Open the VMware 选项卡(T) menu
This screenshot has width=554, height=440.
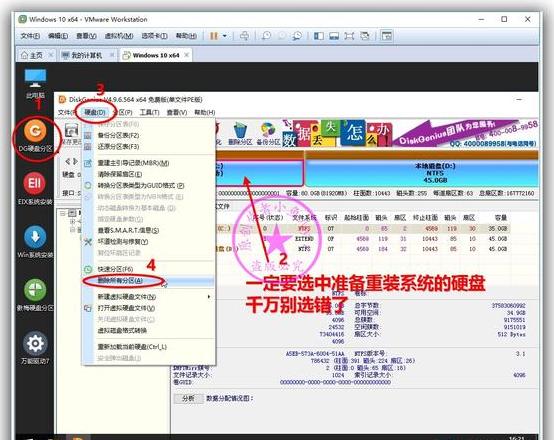(x=154, y=36)
